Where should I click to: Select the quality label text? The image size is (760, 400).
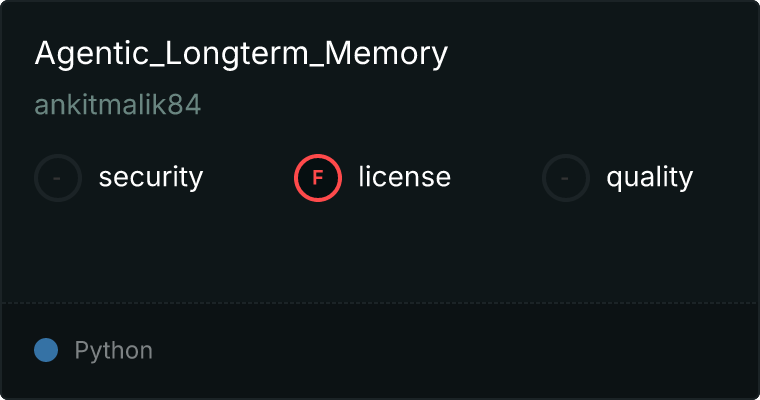[x=649, y=178]
